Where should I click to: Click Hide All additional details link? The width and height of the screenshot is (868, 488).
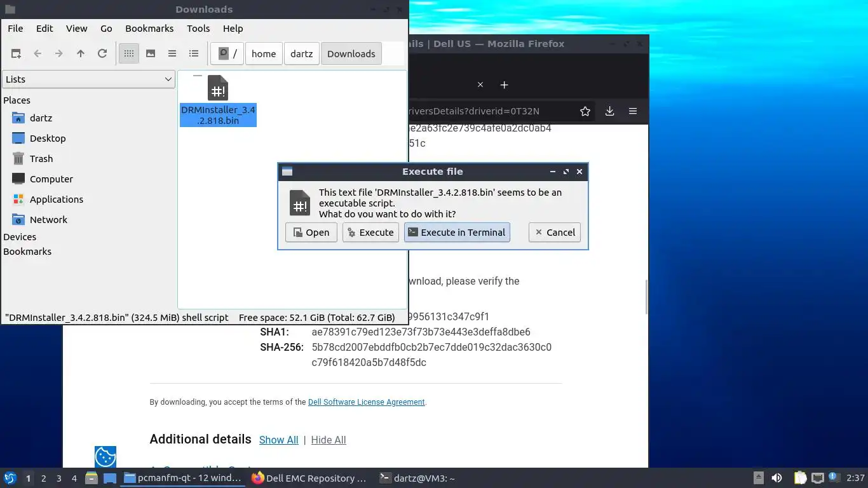click(329, 440)
